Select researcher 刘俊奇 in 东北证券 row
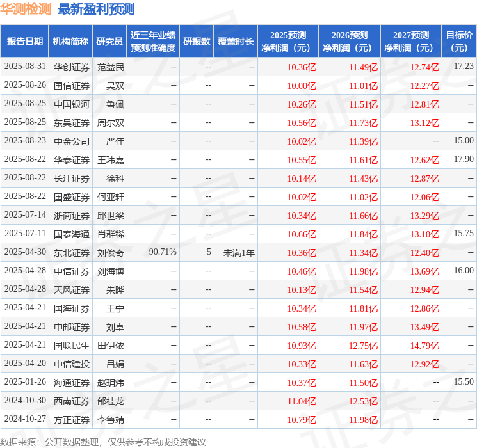The height and width of the screenshot is (448, 477). [111, 252]
